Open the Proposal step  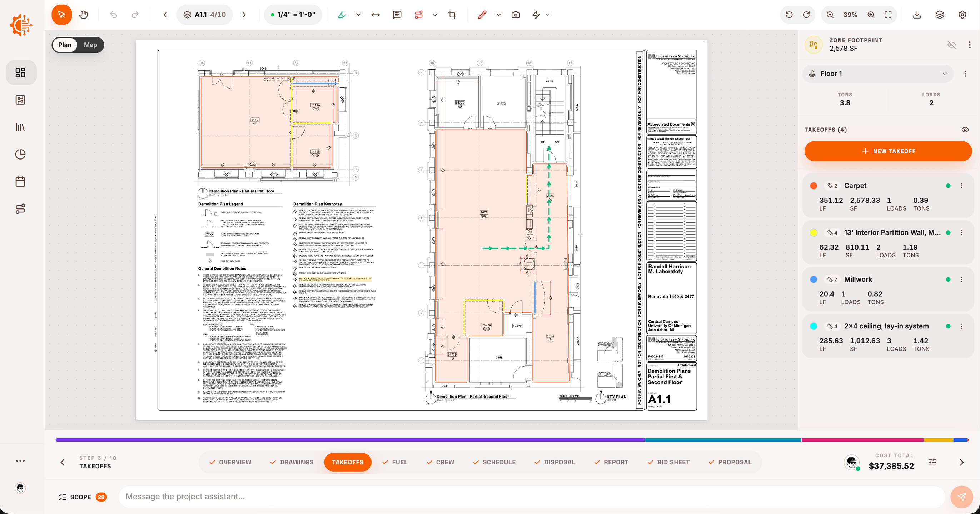click(730, 462)
